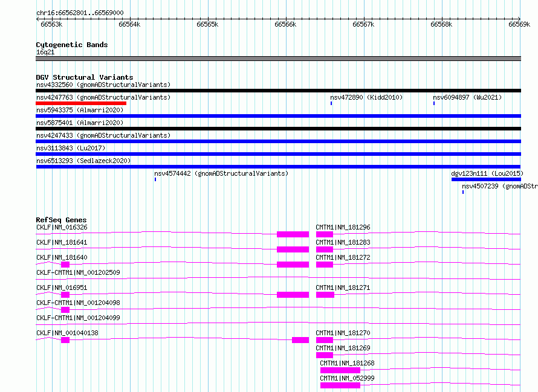Click the nsv4247433 (gnomADStructuralVariants) label

click(x=103, y=135)
